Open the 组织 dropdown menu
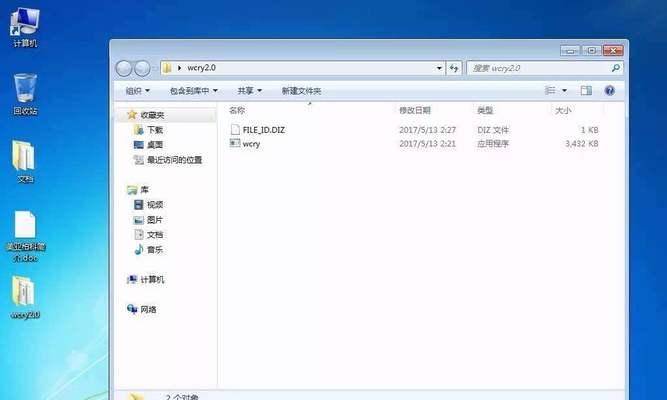Viewport: 667px width, 400px height. (x=138, y=91)
